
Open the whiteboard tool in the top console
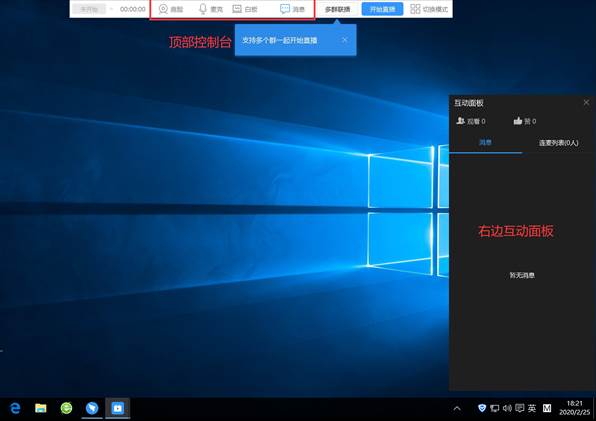(237, 9)
